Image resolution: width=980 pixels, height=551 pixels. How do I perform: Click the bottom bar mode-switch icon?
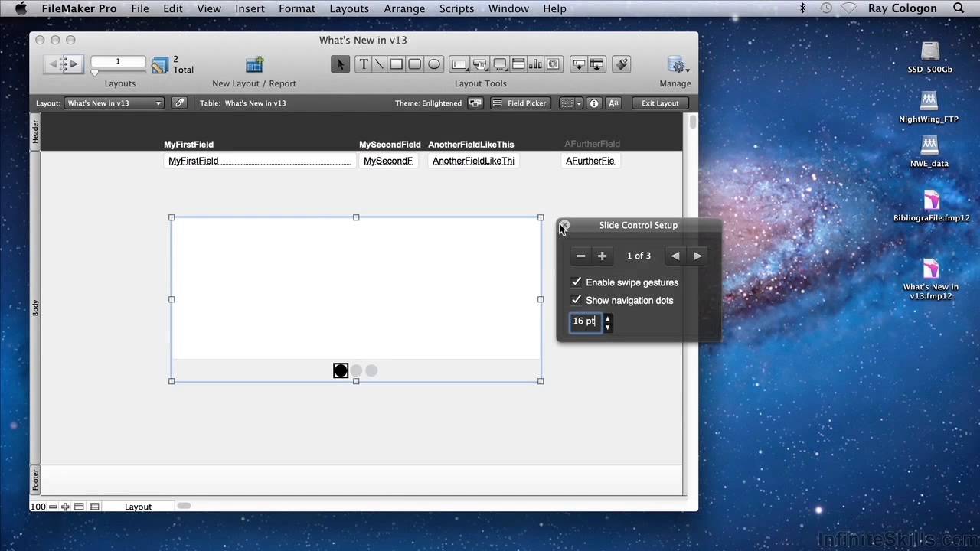tap(94, 507)
